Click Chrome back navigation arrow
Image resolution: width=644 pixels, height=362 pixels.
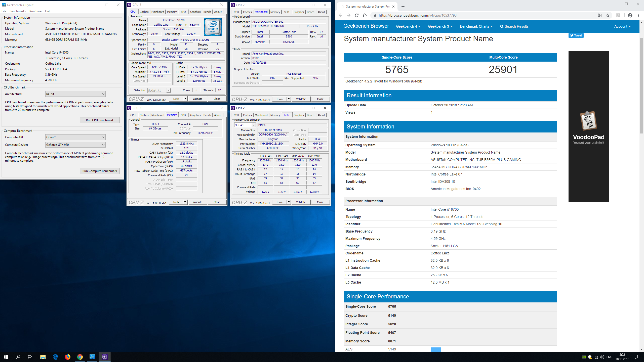(340, 15)
